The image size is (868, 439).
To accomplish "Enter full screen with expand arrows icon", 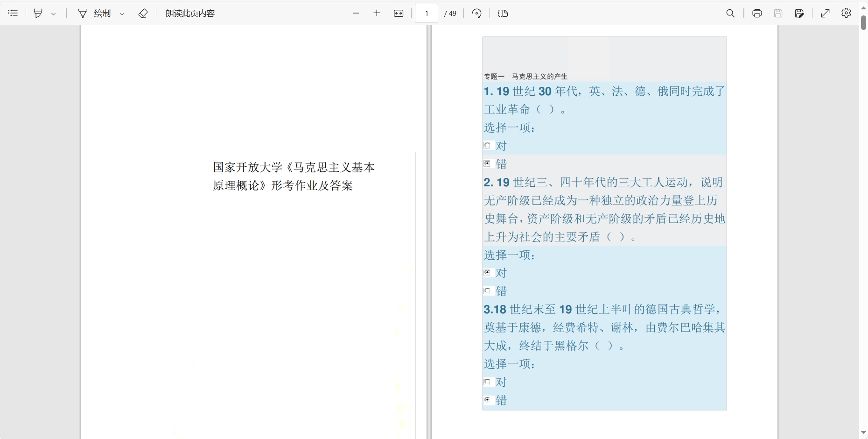I will (826, 13).
